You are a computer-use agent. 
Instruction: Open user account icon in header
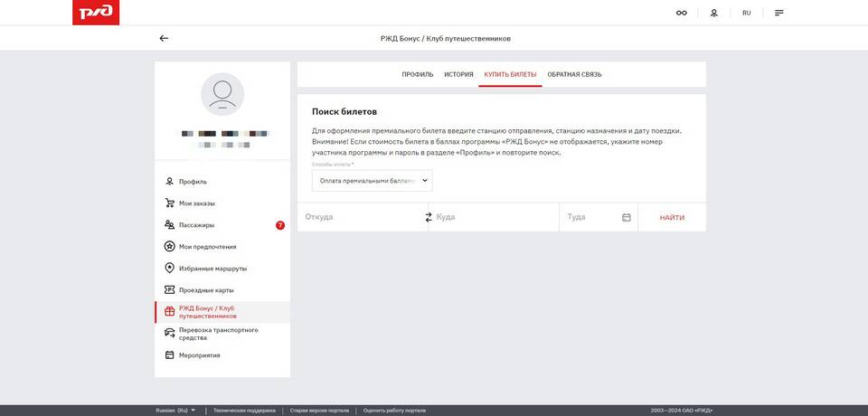(714, 13)
